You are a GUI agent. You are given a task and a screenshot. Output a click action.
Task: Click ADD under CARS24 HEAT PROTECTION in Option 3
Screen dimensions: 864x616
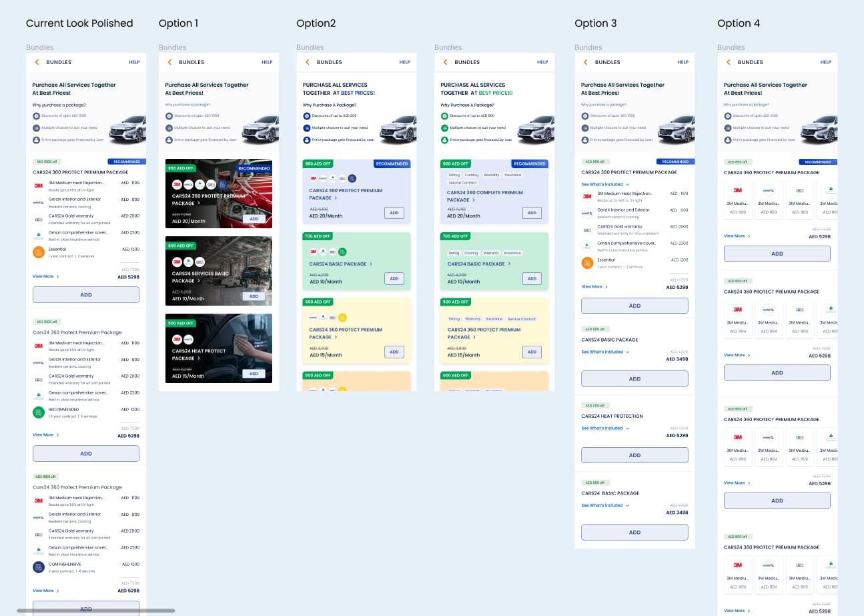pos(634,455)
